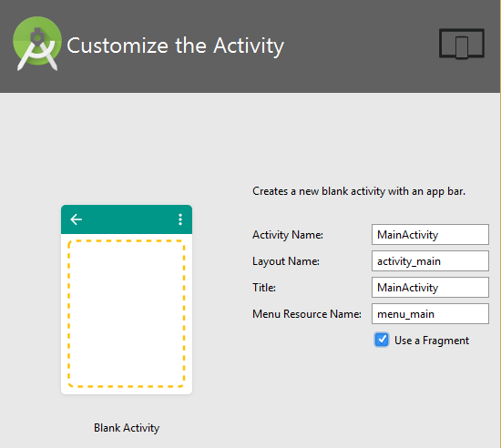Click the Android Studio logo icon
This screenshot has width=501, height=448.
tap(37, 44)
